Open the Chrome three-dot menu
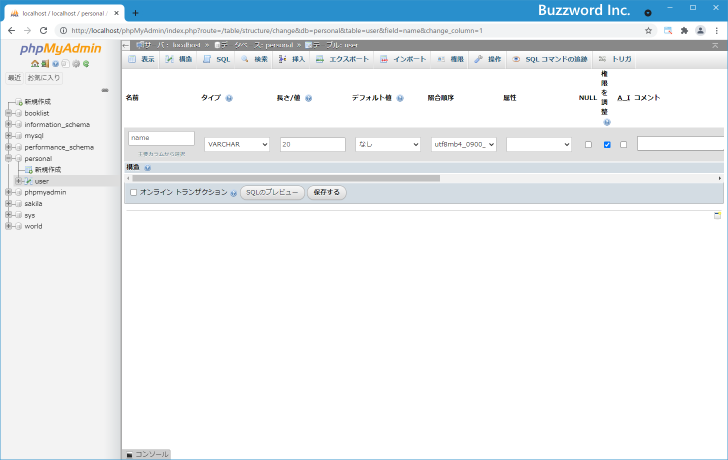Screen dimensions: 728x460 click(x=717, y=31)
